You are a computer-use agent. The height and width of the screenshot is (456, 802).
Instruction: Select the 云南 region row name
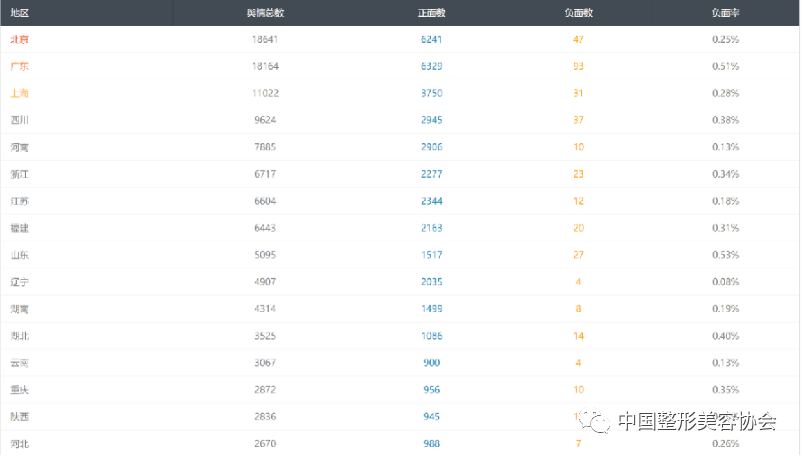point(19,363)
